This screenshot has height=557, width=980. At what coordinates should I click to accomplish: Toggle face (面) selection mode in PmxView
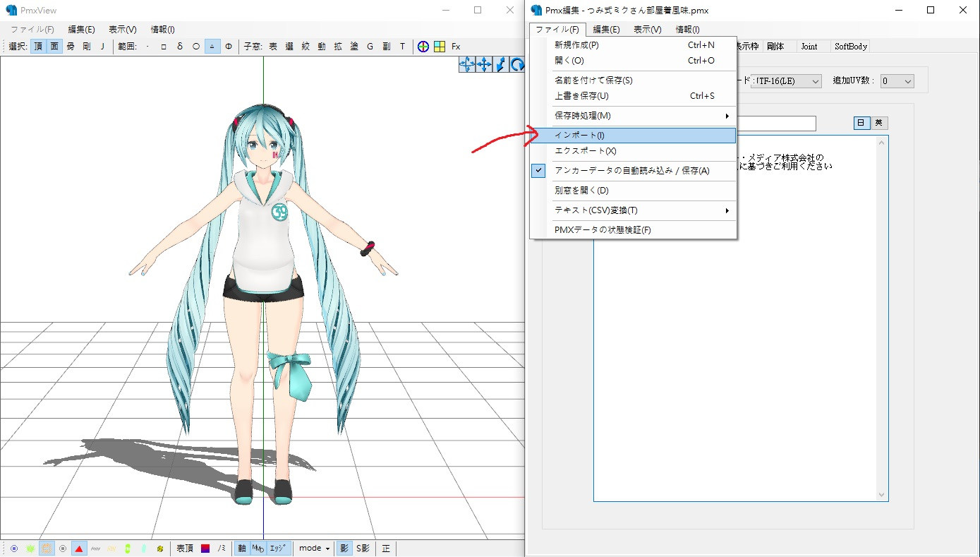54,47
